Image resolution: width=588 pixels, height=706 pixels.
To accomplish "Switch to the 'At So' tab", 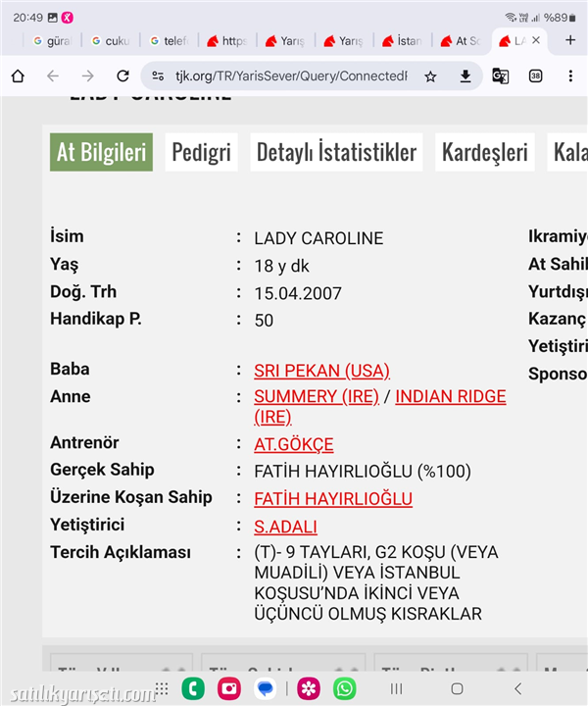I will (x=461, y=41).
